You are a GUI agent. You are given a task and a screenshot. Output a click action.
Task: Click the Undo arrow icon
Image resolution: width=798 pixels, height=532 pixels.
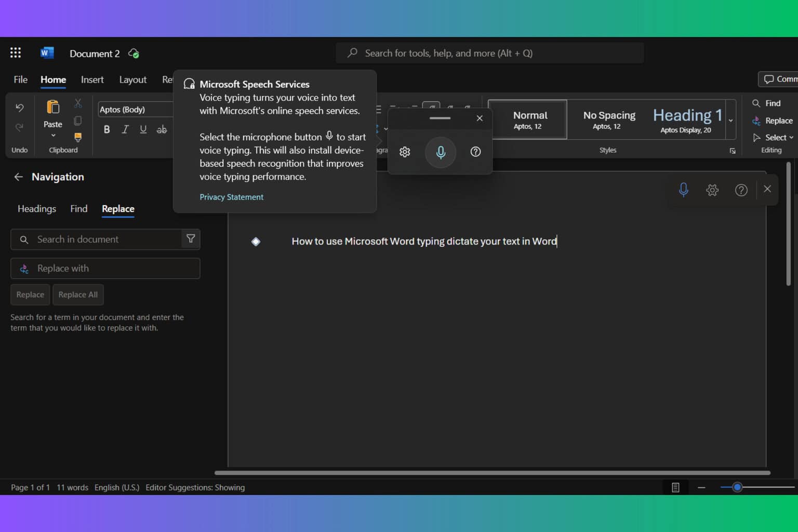point(20,108)
